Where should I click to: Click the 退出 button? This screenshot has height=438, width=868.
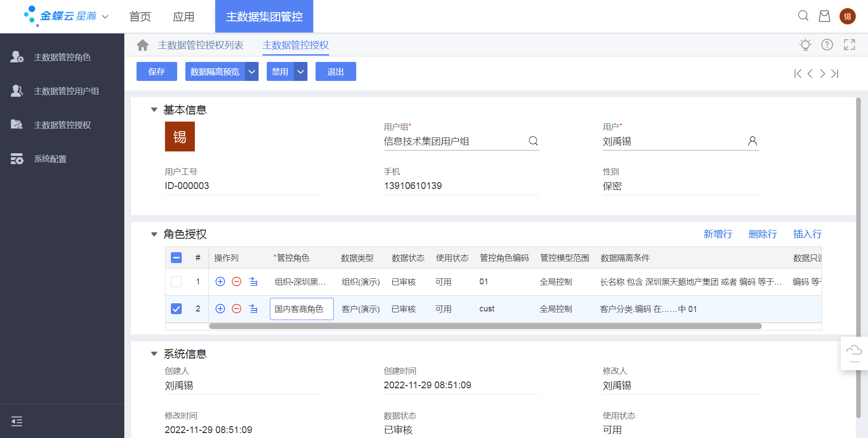coord(335,71)
